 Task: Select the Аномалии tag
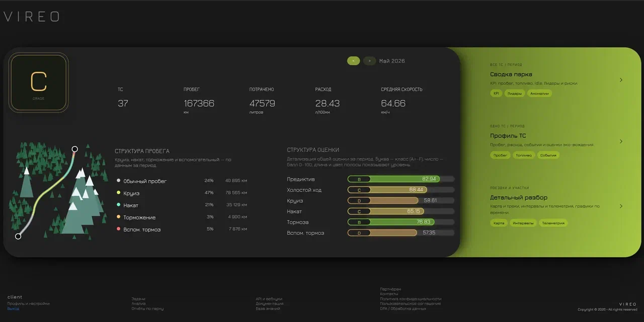pos(539,93)
